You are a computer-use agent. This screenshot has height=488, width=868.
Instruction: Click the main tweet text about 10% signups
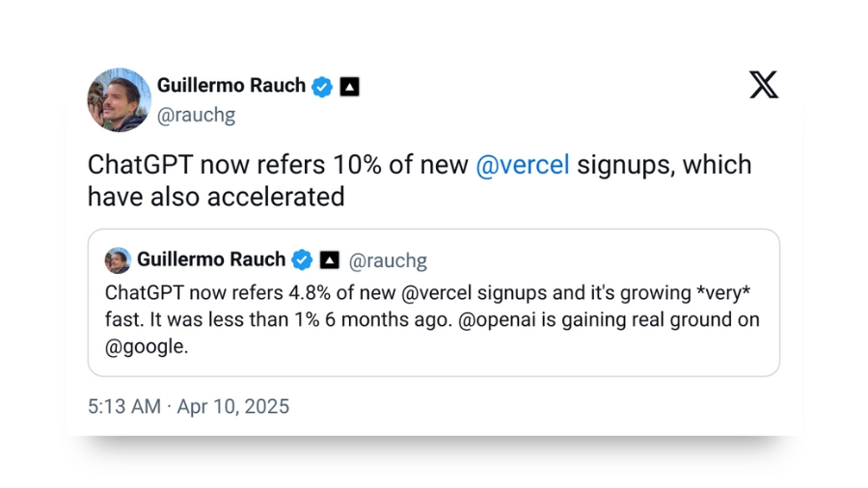(420, 180)
